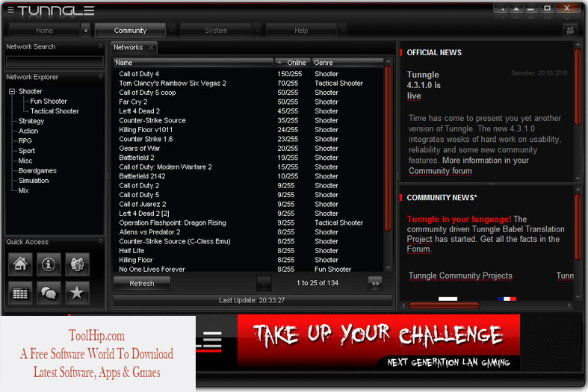
Task: Select Mix category
Action: pos(23,190)
